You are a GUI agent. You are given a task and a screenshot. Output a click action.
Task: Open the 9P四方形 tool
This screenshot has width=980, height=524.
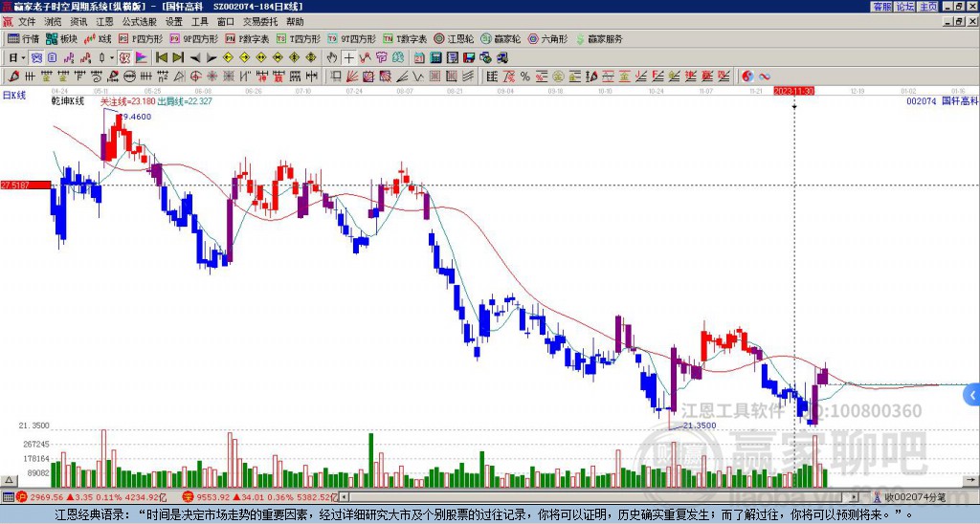[193, 38]
